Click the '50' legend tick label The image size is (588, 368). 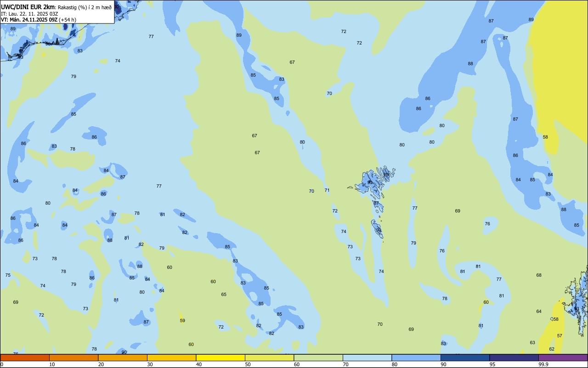(248, 364)
